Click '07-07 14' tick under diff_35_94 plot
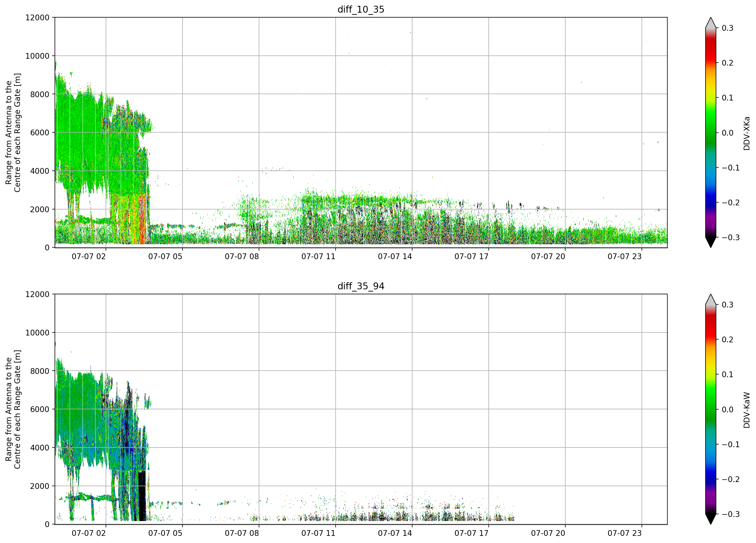The width and height of the screenshot is (756, 543). (x=395, y=533)
